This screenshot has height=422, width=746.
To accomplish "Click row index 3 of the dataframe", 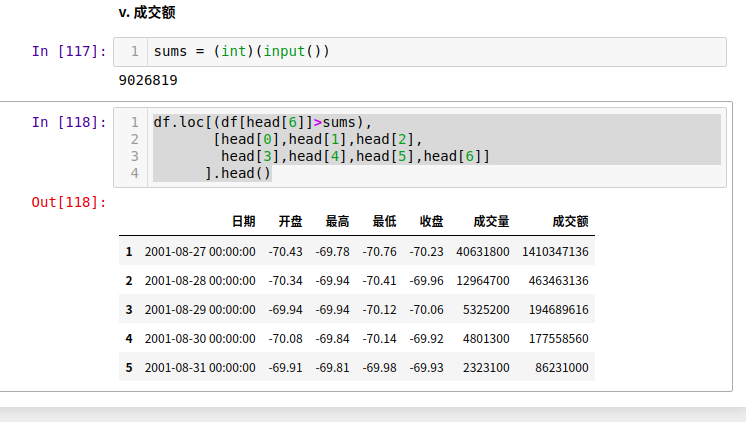I will pyautogui.click(x=129, y=310).
